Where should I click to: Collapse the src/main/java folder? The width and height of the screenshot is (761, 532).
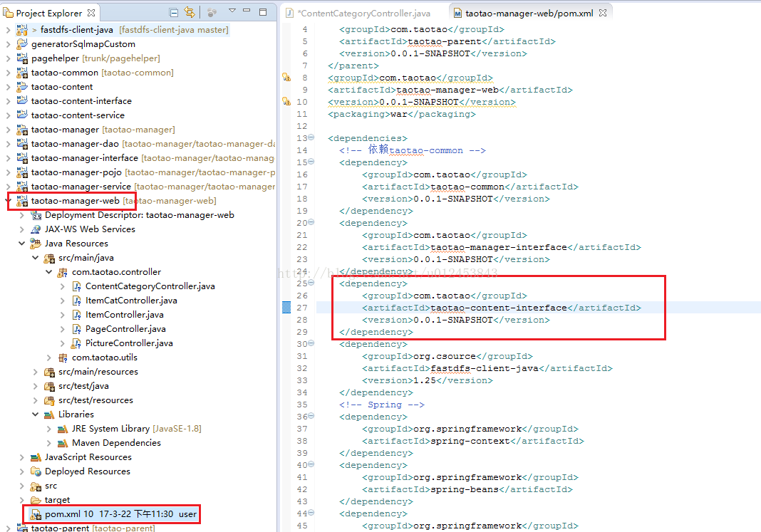point(35,258)
